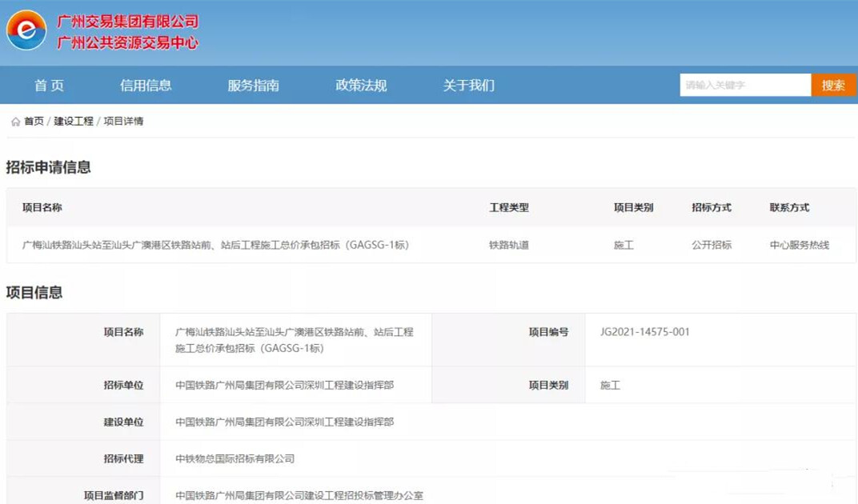Click the home icon in the breadcrumb
Image resolution: width=858 pixels, height=504 pixels.
[15, 122]
